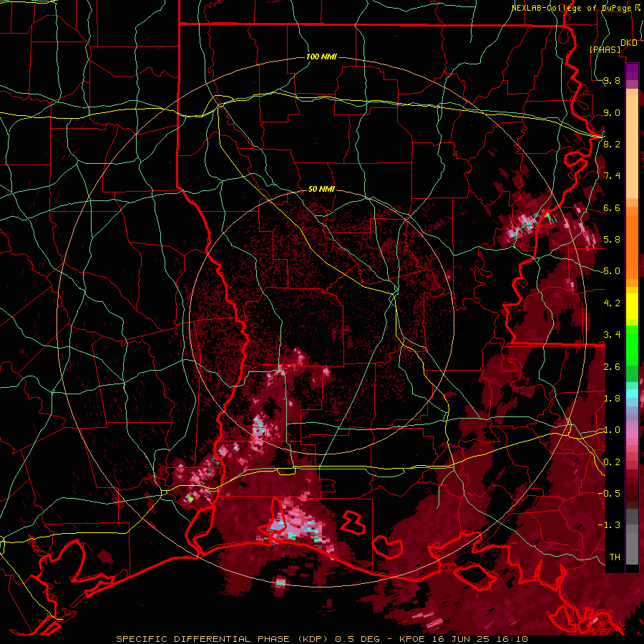Click the 5.0 value on the color scale
Viewport: 644px width, 644px height.
point(612,271)
